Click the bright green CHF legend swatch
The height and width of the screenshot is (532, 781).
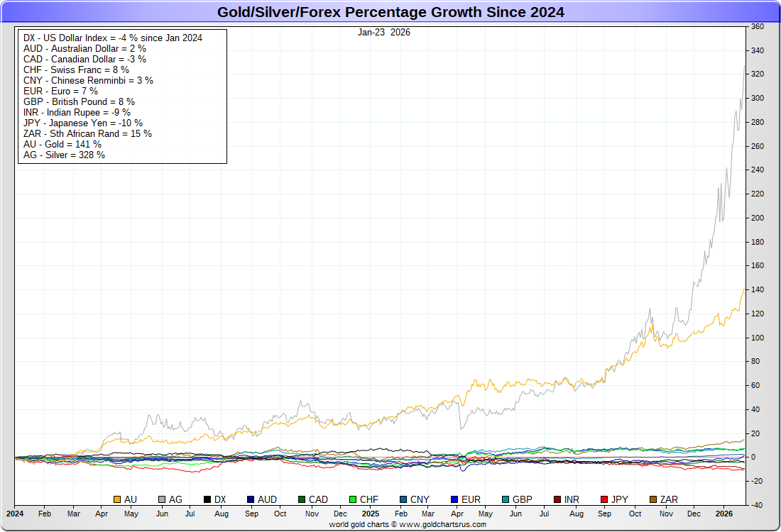point(354,499)
